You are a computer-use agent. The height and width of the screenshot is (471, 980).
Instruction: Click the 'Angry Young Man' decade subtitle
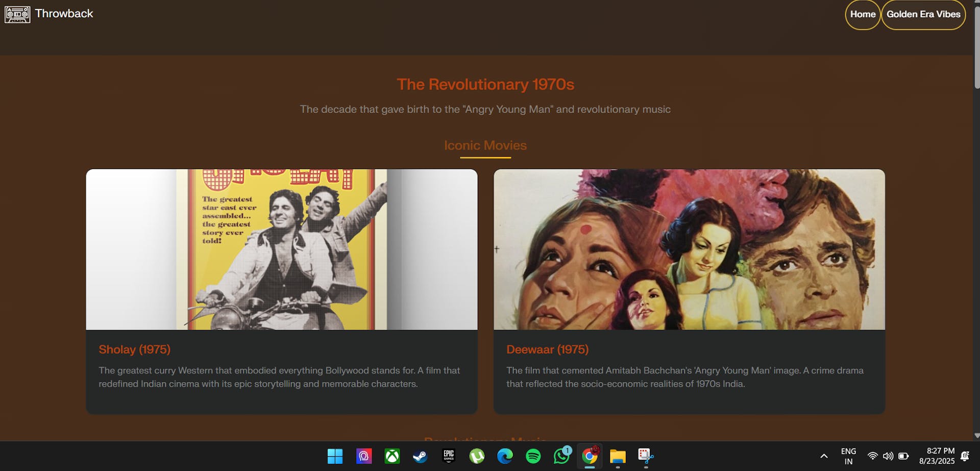click(x=485, y=109)
